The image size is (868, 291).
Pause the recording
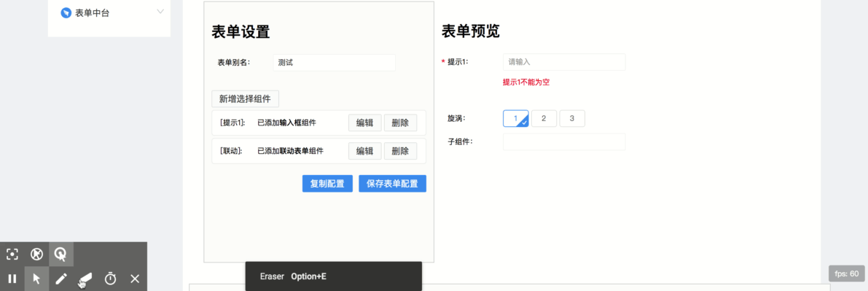[x=12, y=279]
